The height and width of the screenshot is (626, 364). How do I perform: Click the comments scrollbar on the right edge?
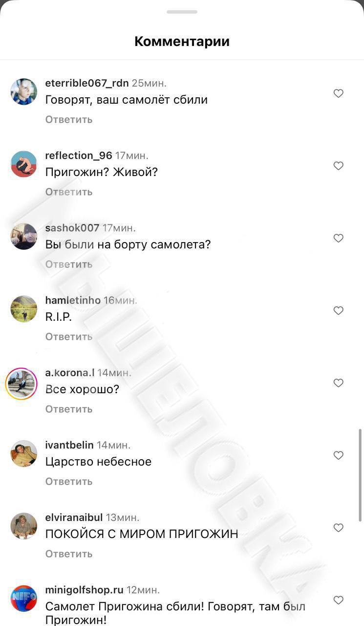(361, 475)
